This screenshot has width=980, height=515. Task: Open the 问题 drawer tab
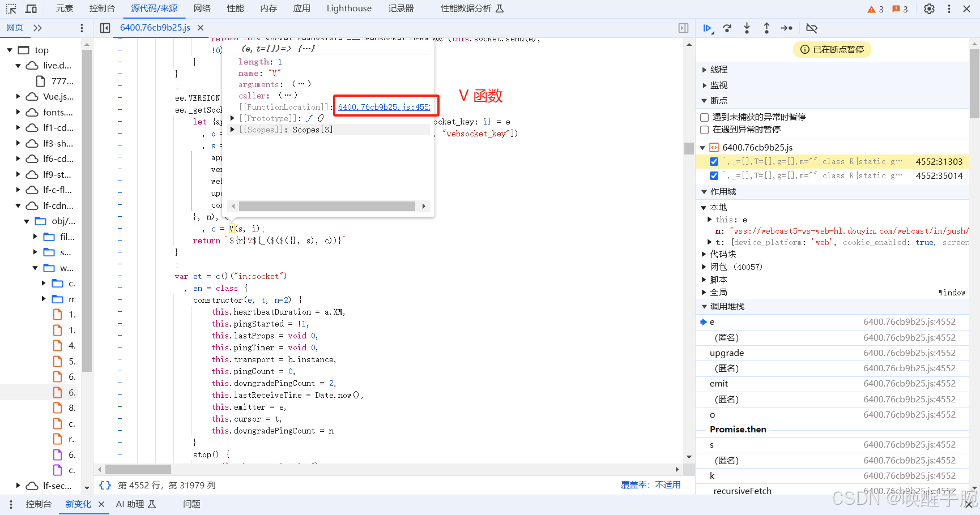pyautogui.click(x=191, y=504)
